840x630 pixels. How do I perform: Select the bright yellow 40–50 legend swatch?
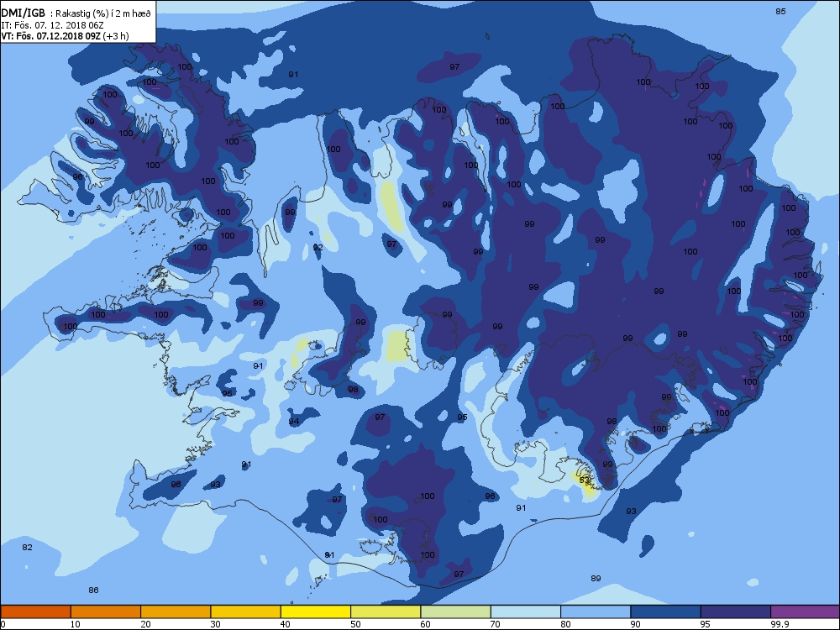tap(316, 612)
